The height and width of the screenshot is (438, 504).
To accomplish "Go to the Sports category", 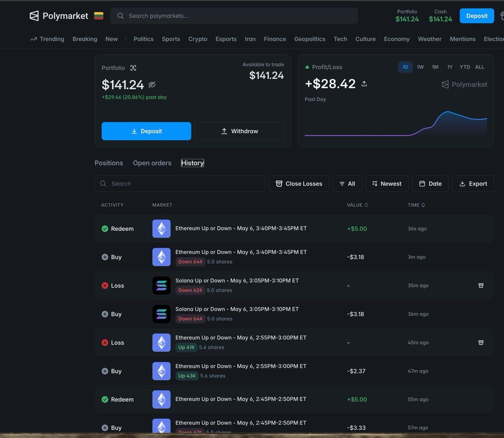I will (171, 39).
